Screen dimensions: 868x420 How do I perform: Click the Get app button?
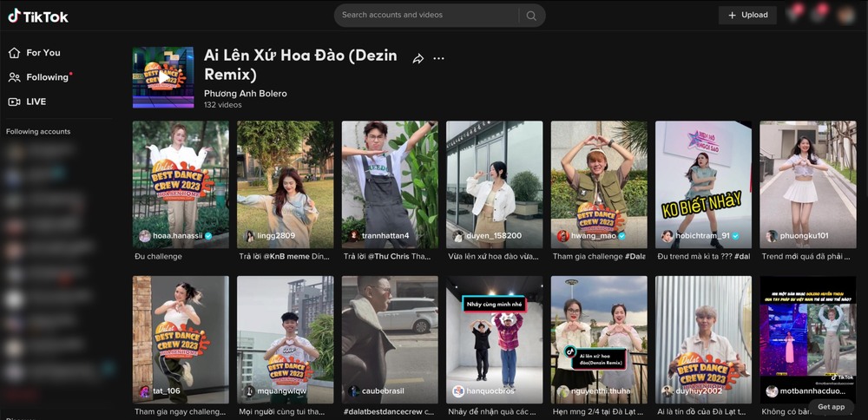point(831,406)
